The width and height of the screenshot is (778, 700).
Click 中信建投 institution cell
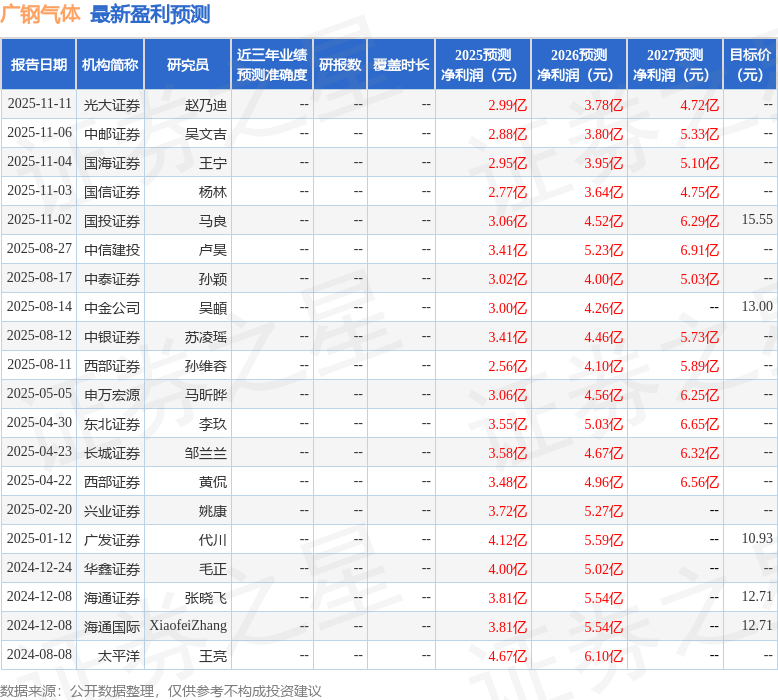click(x=112, y=250)
